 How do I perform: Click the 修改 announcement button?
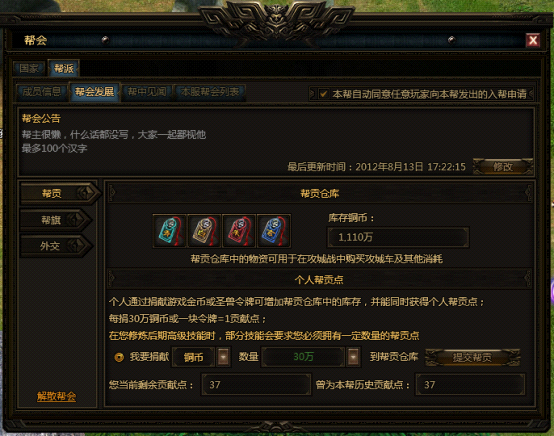(503, 167)
